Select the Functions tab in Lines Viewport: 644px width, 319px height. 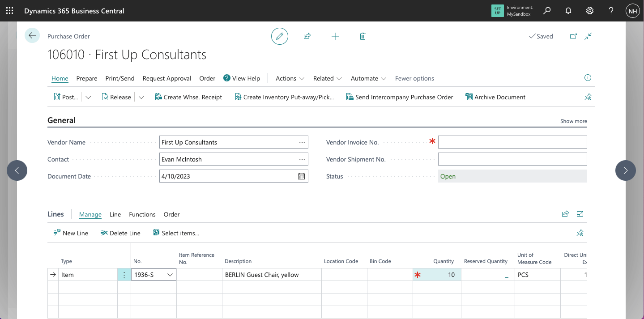pyautogui.click(x=142, y=214)
